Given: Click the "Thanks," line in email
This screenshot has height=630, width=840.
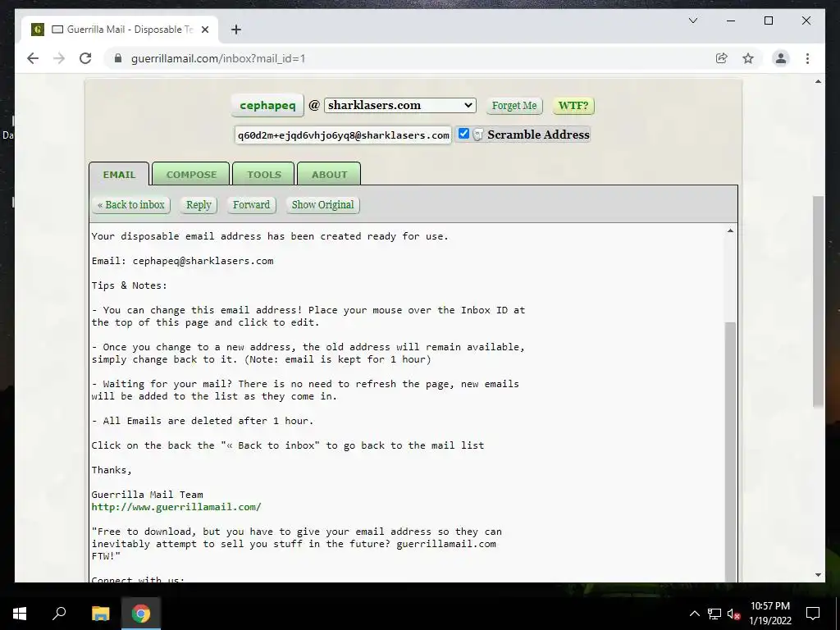Looking at the screenshot, I should point(112,470).
